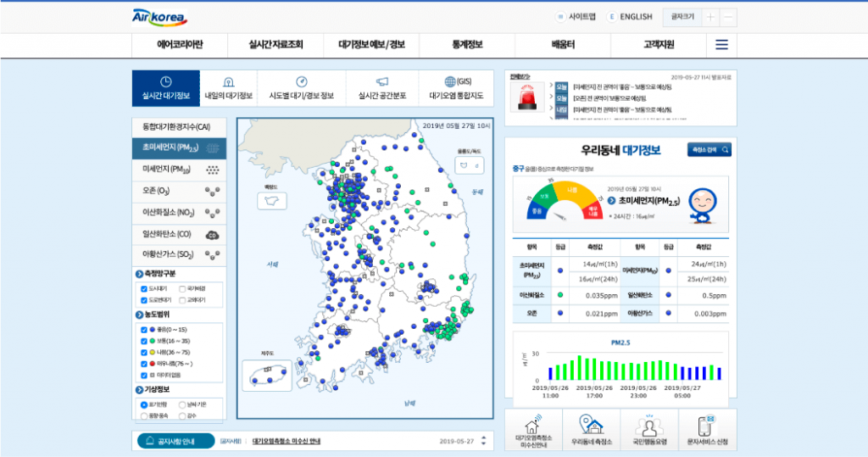
Task: Select the 실시간 대기정보 clock tab
Action: 165,88
